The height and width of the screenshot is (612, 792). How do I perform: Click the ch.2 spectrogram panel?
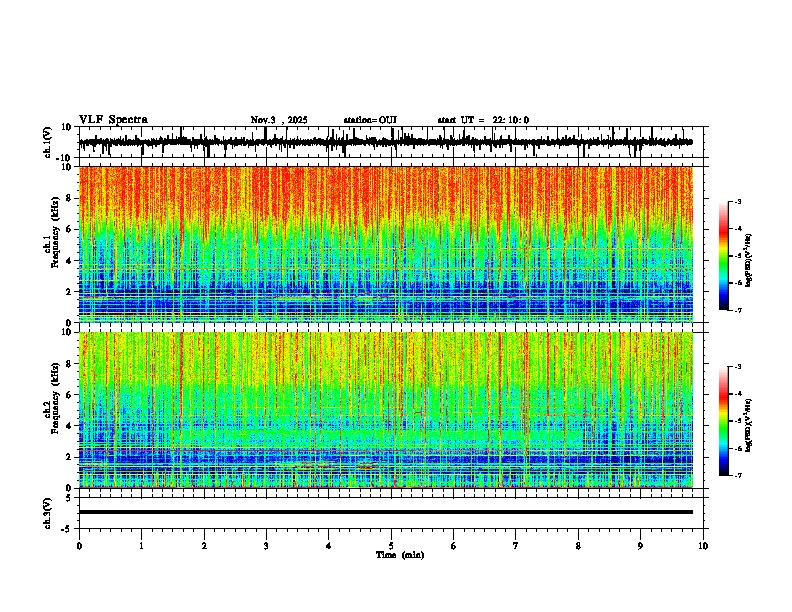point(386,410)
